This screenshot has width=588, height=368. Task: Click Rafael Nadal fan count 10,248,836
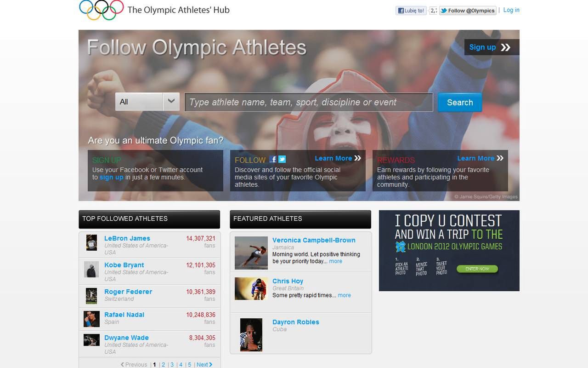[200, 315]
